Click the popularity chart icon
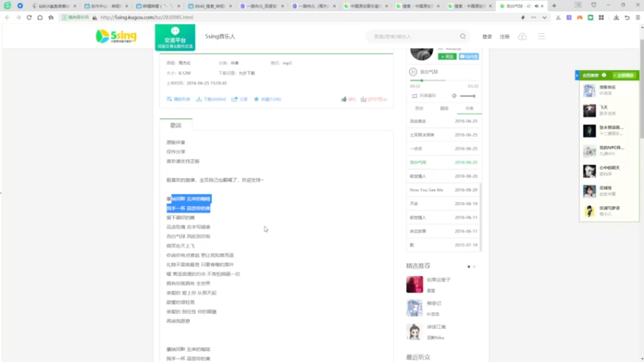Image resolution: width=644 pixels, height=362 pixels. pos(364,99)
